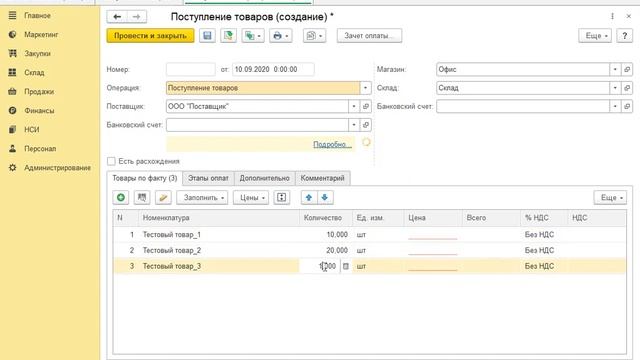Screen dimensions: 640x360
Task: Click the forward navigation arrow
Action: [136, 17]
